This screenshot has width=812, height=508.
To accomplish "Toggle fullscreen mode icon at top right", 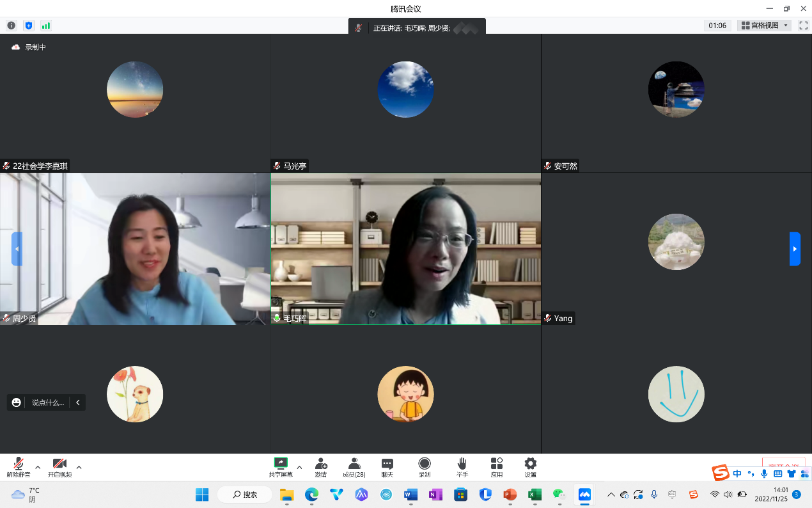I will tap(804, 26).
